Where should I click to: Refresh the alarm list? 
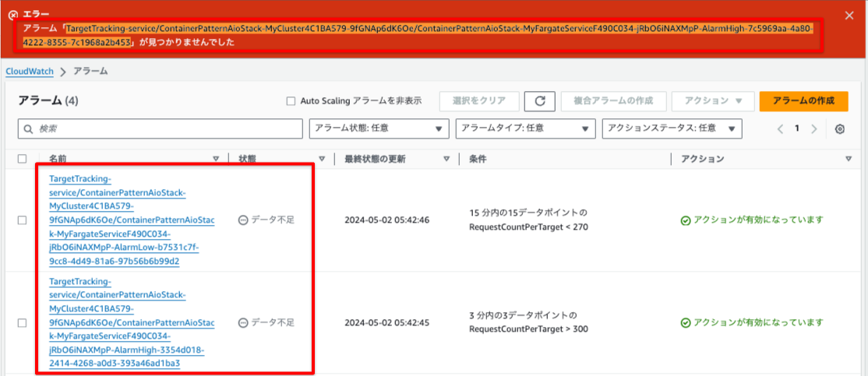click(x=540, y=101)
